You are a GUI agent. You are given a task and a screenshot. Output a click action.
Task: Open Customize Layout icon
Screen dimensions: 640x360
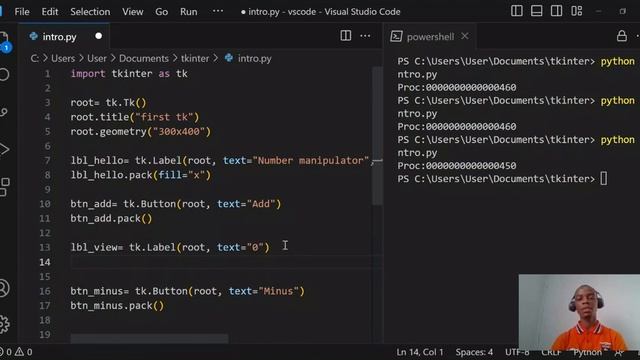tap(577, 11)
